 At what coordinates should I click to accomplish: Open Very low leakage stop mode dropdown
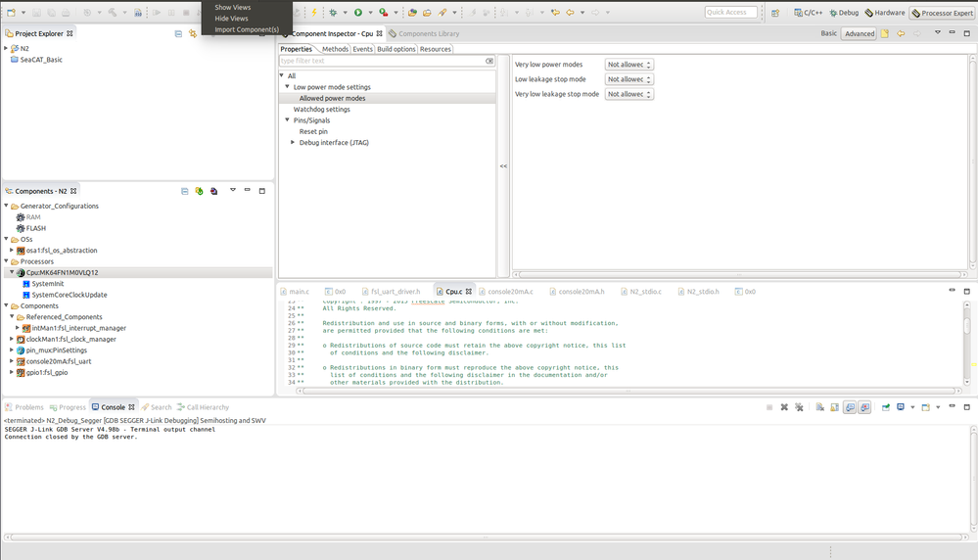coord(629,94)
